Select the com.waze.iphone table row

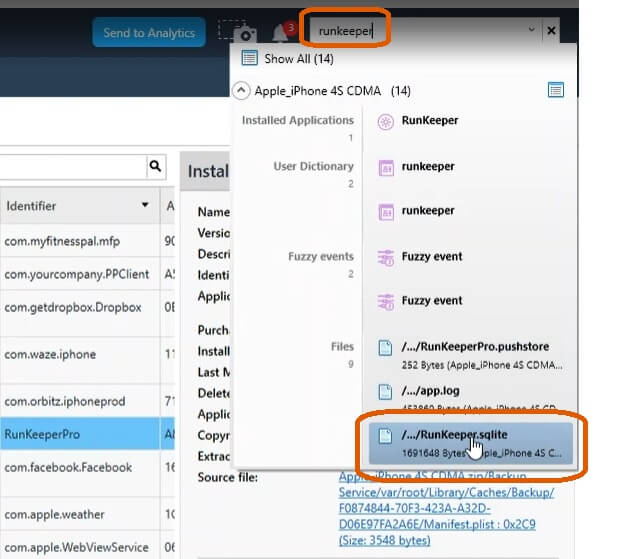click(52, 355)
